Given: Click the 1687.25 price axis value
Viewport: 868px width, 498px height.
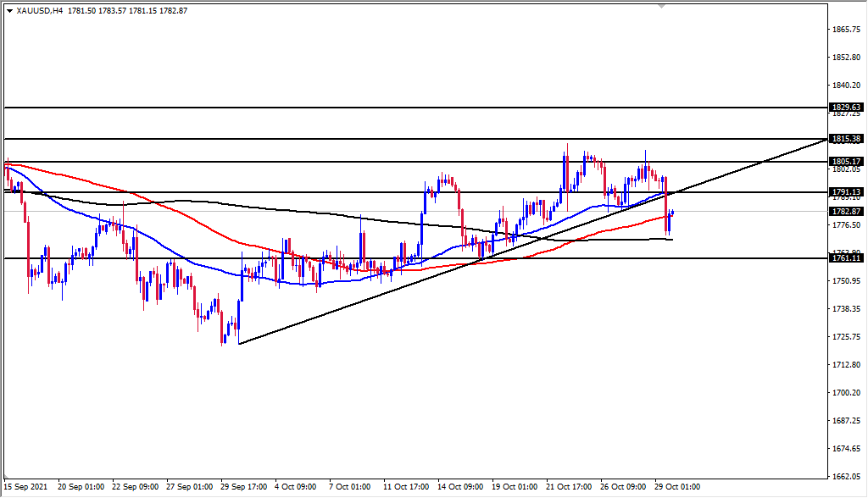Looking at the screenshot, I should pos(847,421).
